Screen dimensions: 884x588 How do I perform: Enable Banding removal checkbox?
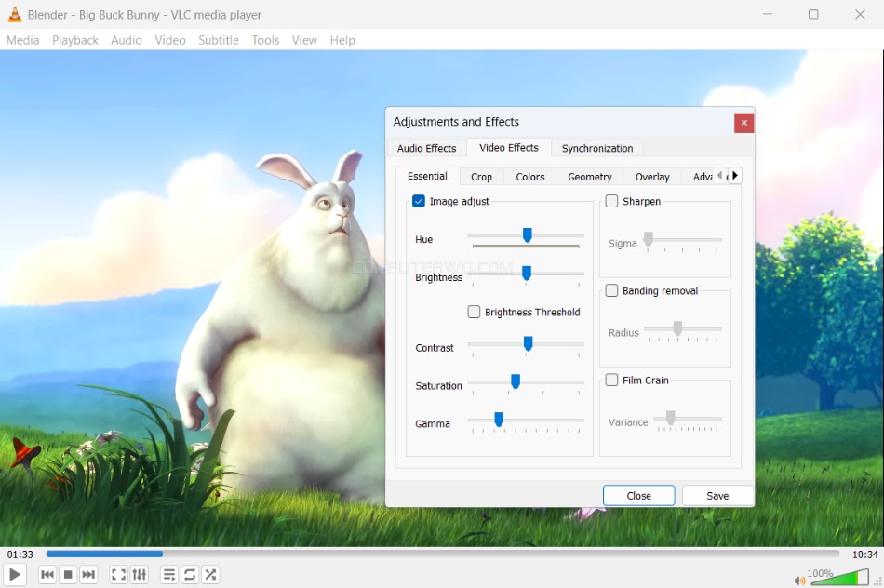click(x=611, y=290)
